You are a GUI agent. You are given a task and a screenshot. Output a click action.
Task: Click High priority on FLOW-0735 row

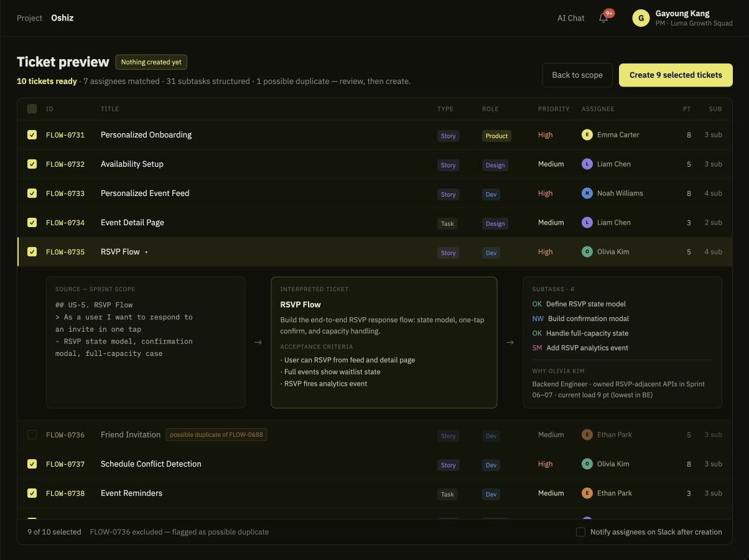(546, 252)
